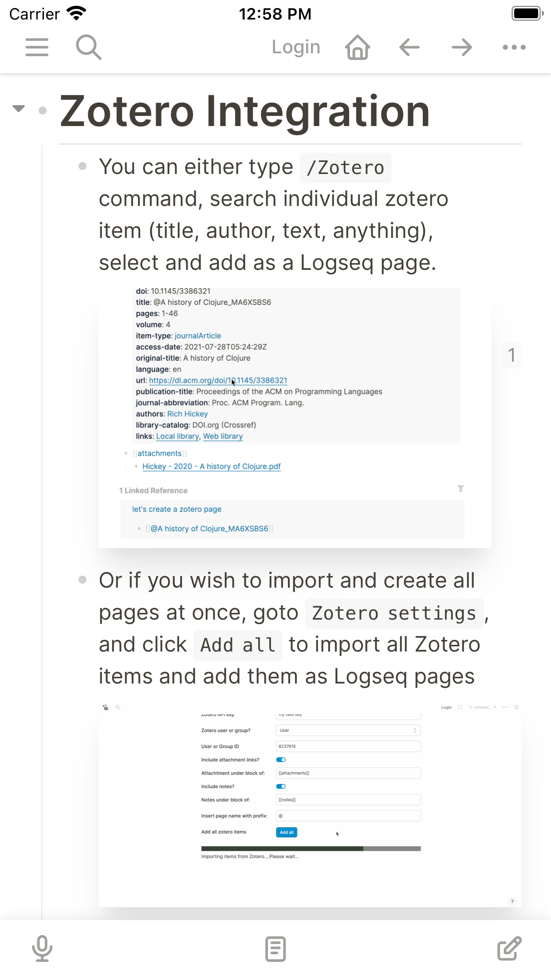Go to the home page

[357, 47]
